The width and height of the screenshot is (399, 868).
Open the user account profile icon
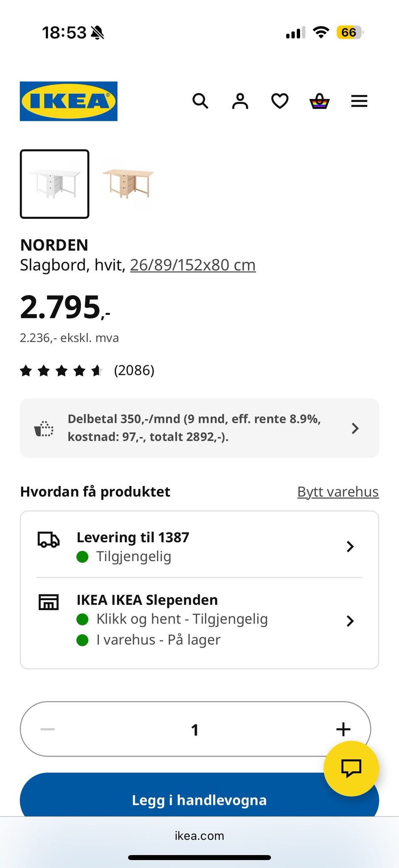pyautogui.click(x=240, y=101)
